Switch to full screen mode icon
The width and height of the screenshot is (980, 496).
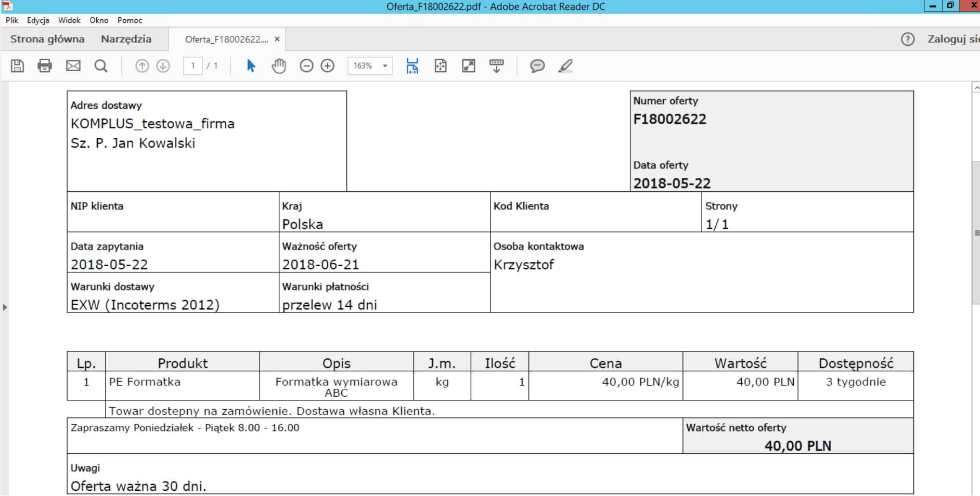pyautogui.click(x=469, y=66)
